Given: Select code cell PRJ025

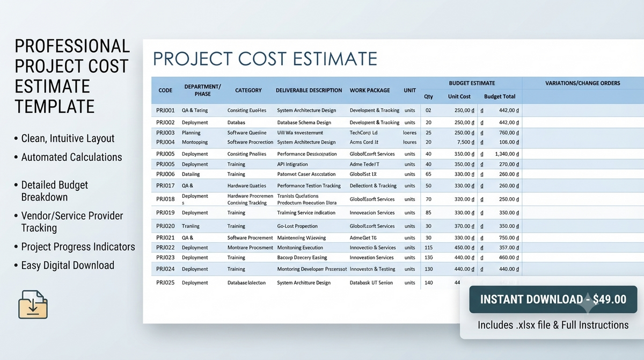Looking at the screenshot, I should 165,283.
